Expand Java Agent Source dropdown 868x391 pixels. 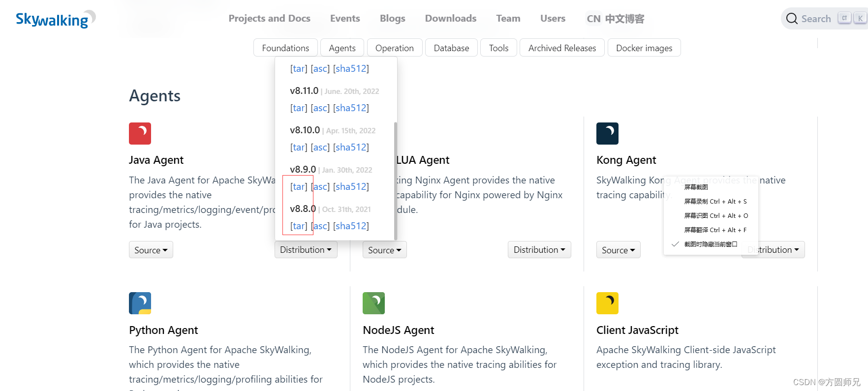[151, 250]
